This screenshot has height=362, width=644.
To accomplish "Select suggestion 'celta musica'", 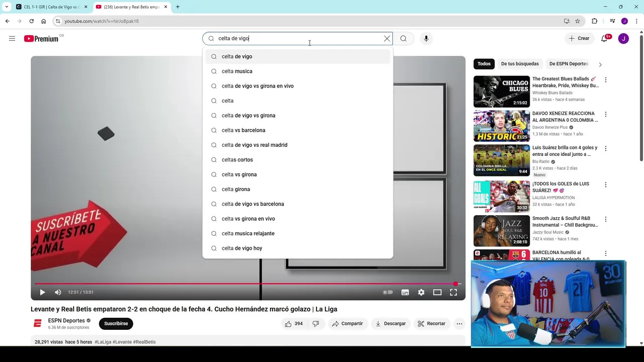I will click(x=297, y=71).
